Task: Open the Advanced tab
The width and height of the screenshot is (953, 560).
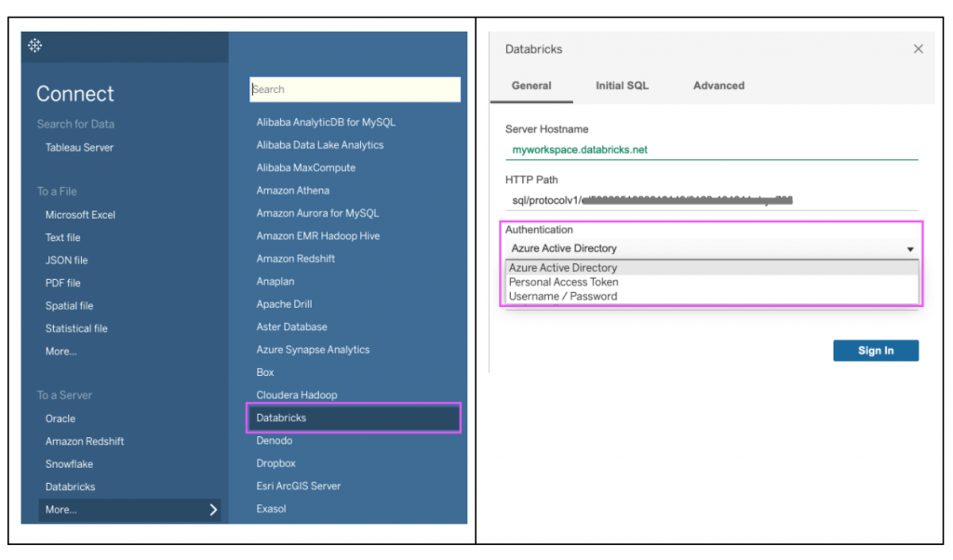Action: [718, 86]
